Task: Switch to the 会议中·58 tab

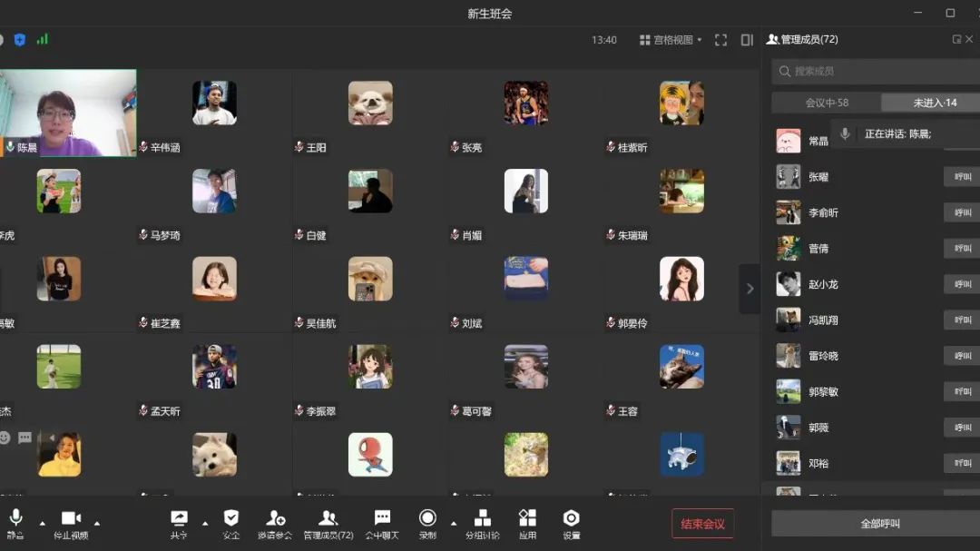Action: tap(826, 103)
